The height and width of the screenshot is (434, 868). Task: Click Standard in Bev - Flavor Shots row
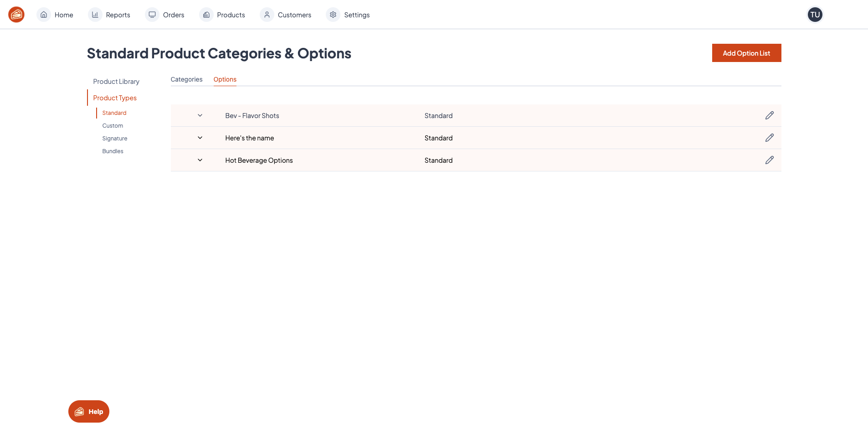[438, 116]
